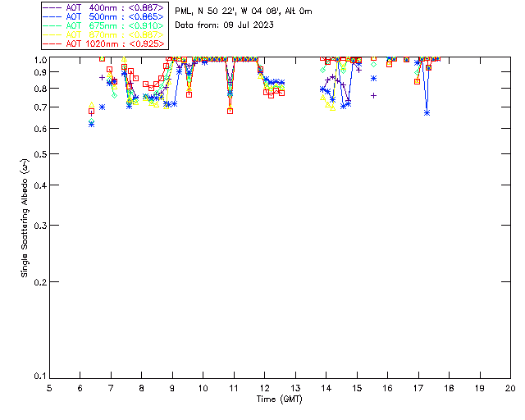Click the 'Time (GMT)' x-axis title

coord(280,399)
